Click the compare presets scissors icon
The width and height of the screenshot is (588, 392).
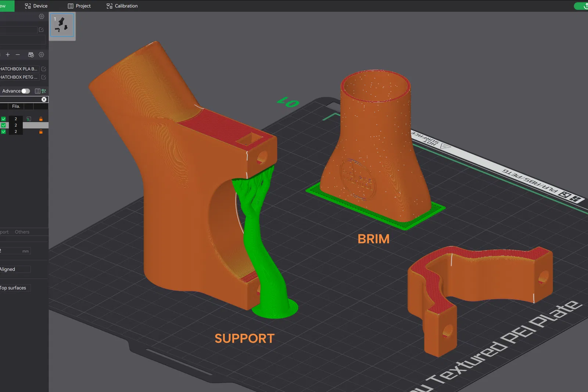[x=44, y=91]
